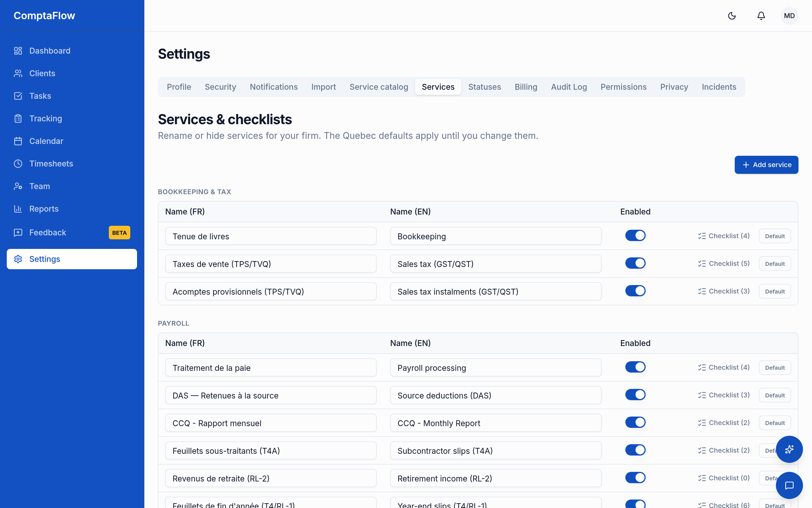Screen dimensions: 812x508
Task: Select the Settings gear icon
Action: pyautogui.click(x=18, y=259)
